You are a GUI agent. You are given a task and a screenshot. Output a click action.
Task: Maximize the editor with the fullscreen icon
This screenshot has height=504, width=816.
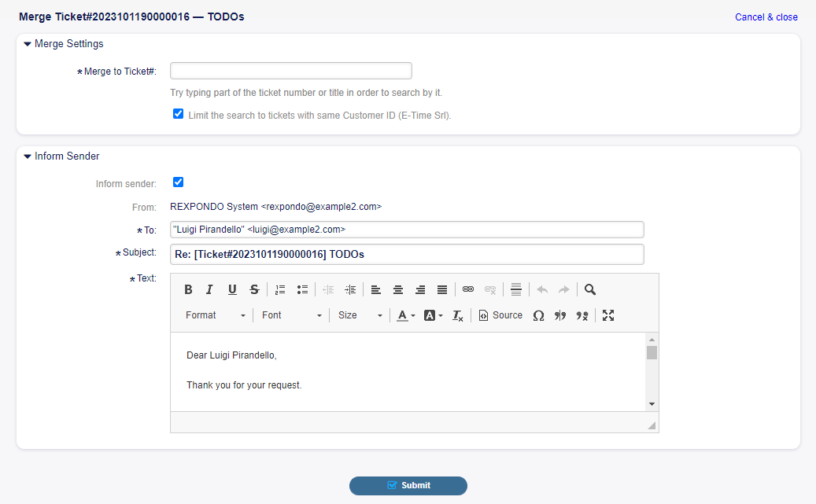(x=608, y=315)
